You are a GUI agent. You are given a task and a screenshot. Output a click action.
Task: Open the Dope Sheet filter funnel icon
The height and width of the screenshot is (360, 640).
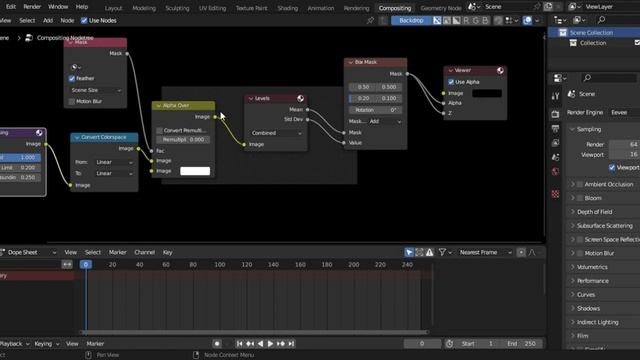point(442,253)
